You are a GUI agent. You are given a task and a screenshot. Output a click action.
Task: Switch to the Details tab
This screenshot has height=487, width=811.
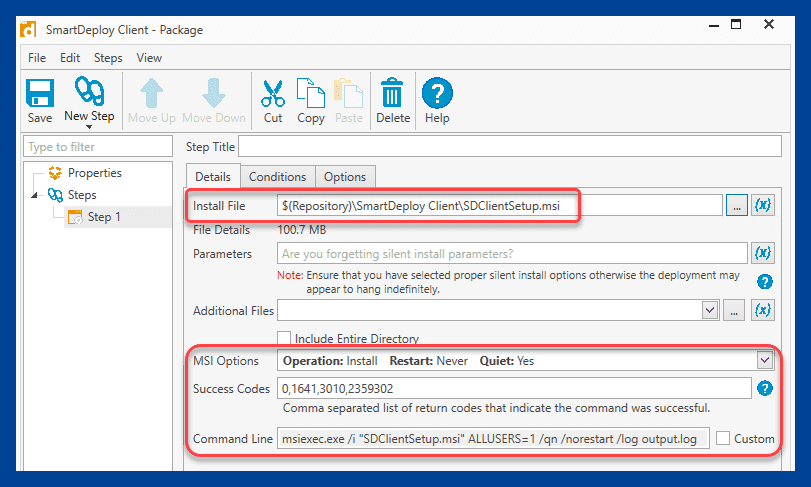point(213,176)
